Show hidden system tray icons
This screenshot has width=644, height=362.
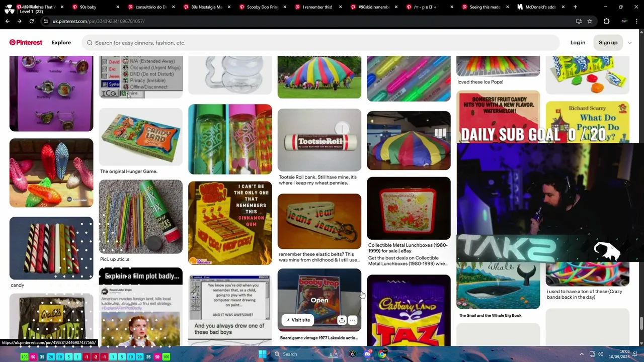click(582, 354)
